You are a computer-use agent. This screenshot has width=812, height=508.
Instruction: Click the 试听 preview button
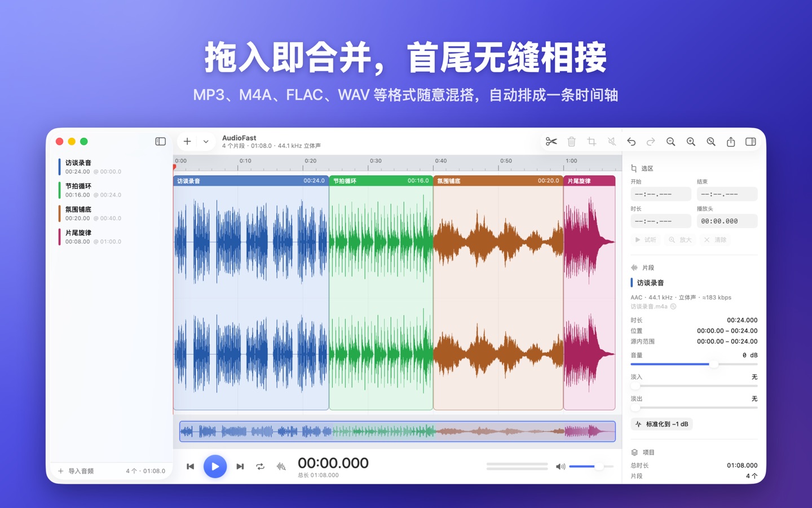646,240
